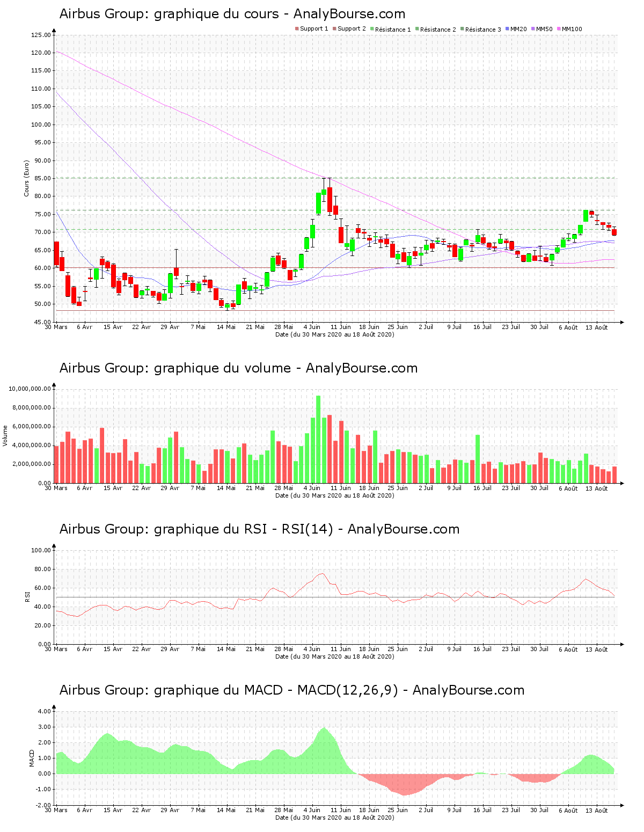Screen dimensions: 644x832
Task: Click the -2.00 value on the MACD axis
Action: pos(43,805)
